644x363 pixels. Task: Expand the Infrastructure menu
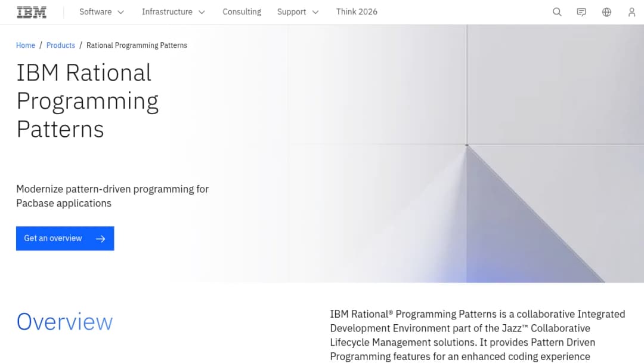click(x=174, y=12)
